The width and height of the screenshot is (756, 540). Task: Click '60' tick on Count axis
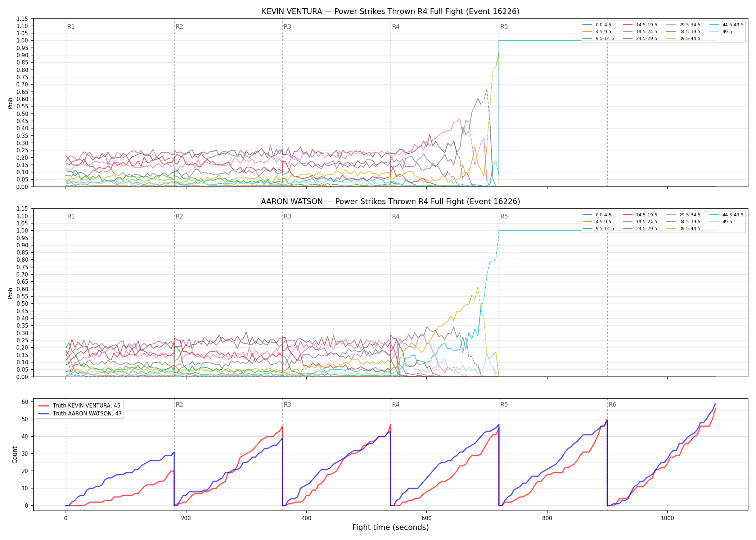pyautogui.click(x=25, y=402)
